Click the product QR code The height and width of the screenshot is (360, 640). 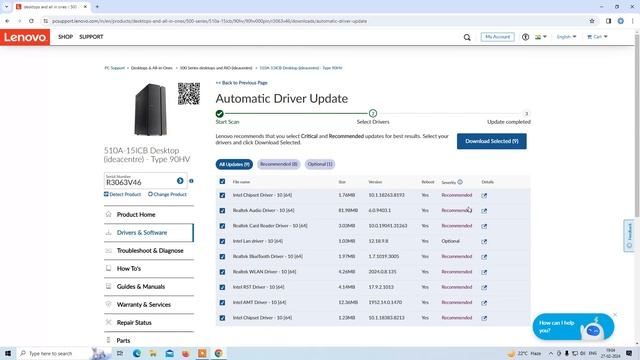(189, 93)
